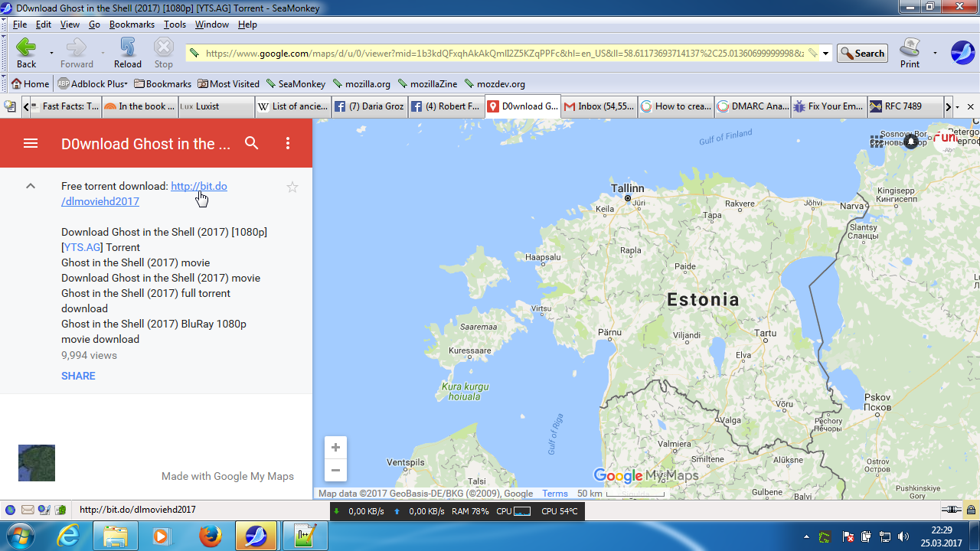
Task: Switch to the Daria Groz Facebook tab
Action: 369,106
